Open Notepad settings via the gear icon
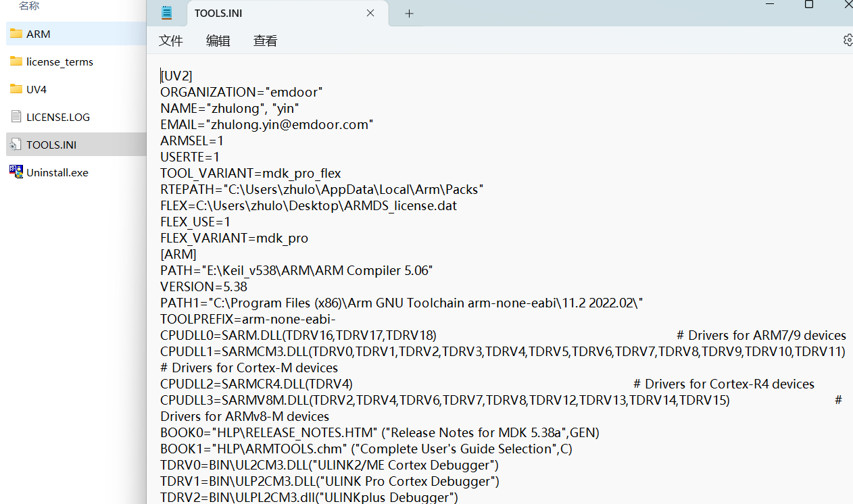The width and height of the screenshot is (853, 504). [x=848, y=41]
